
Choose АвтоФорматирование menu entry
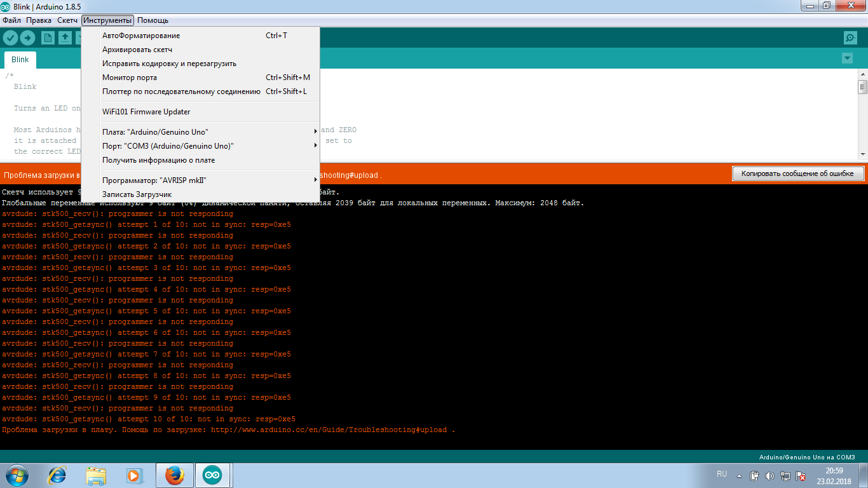click(x=200, y=36)
